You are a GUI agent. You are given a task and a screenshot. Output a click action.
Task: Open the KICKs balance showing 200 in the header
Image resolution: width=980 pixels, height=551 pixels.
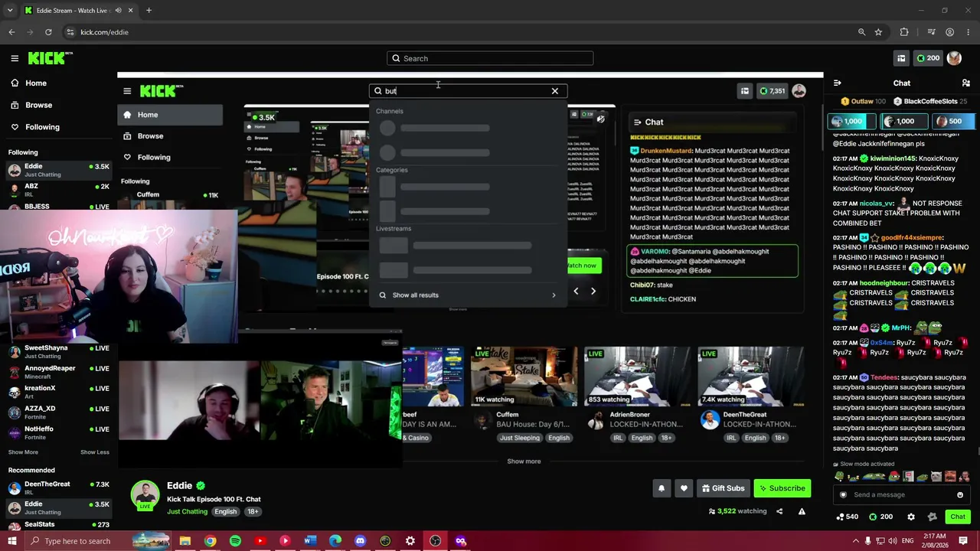(x=927, y=58)
